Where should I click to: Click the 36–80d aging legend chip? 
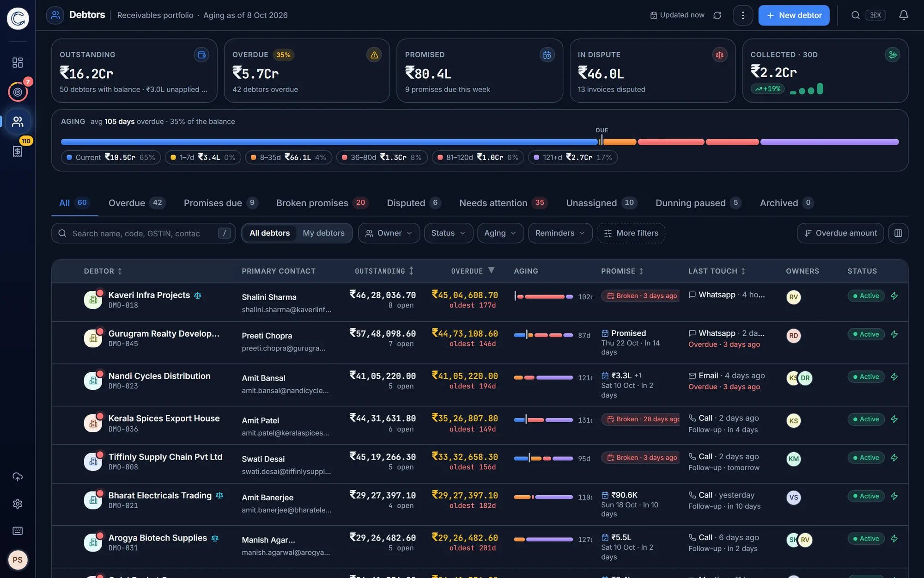click(x=382, y=157)
